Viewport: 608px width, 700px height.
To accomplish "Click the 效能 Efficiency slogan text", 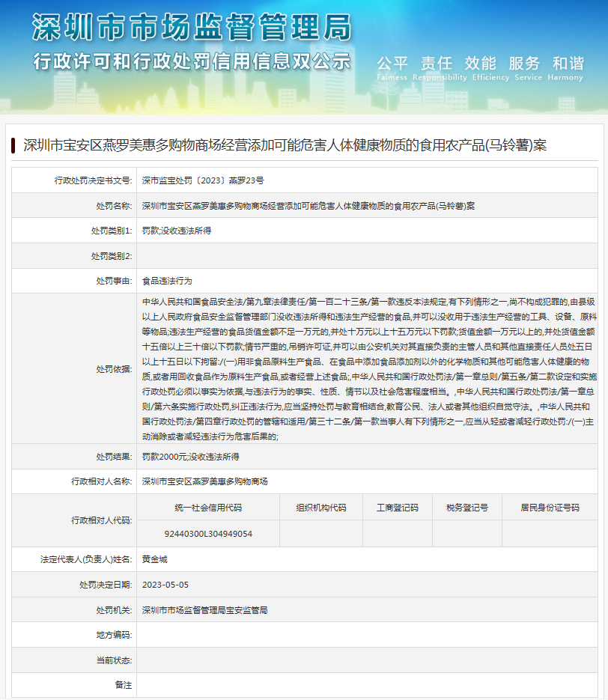I will pyautogui.click(x=490, y=68).
